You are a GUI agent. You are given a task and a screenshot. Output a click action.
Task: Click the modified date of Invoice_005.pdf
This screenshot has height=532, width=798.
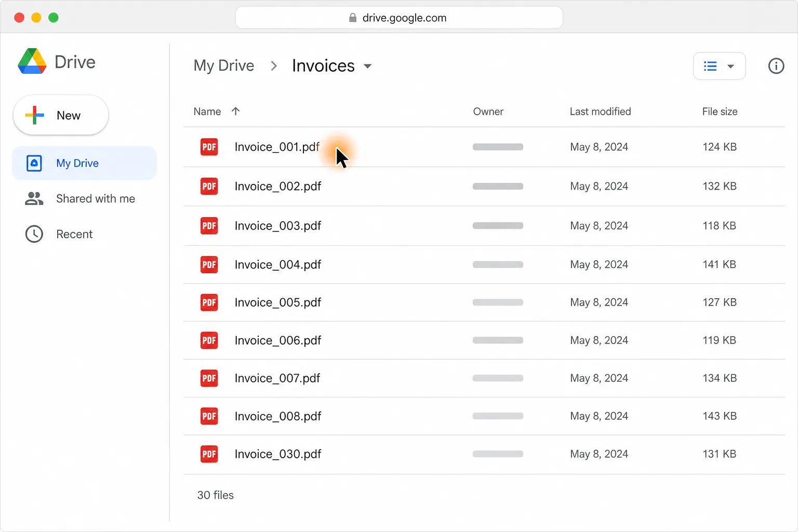(x=599, y=302)
